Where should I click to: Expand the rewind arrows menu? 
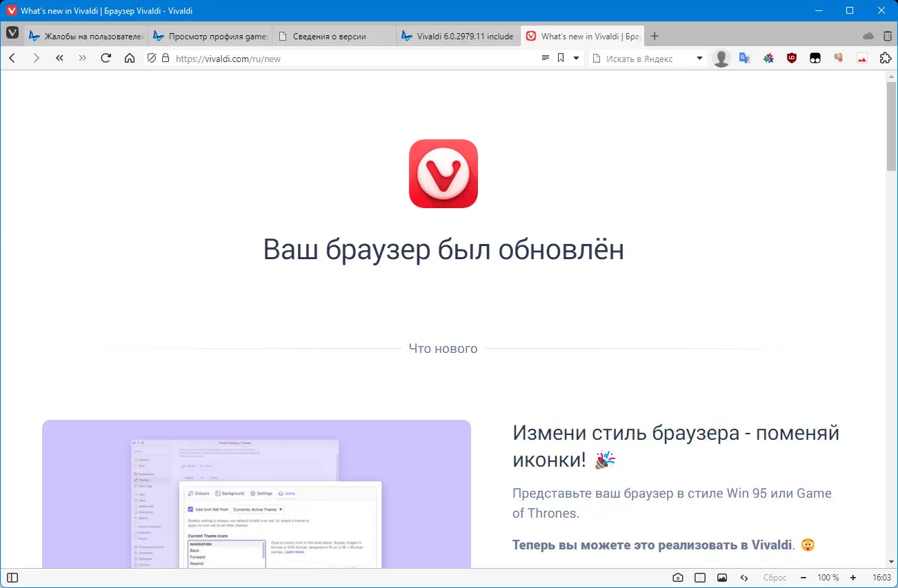coord(59,58)
